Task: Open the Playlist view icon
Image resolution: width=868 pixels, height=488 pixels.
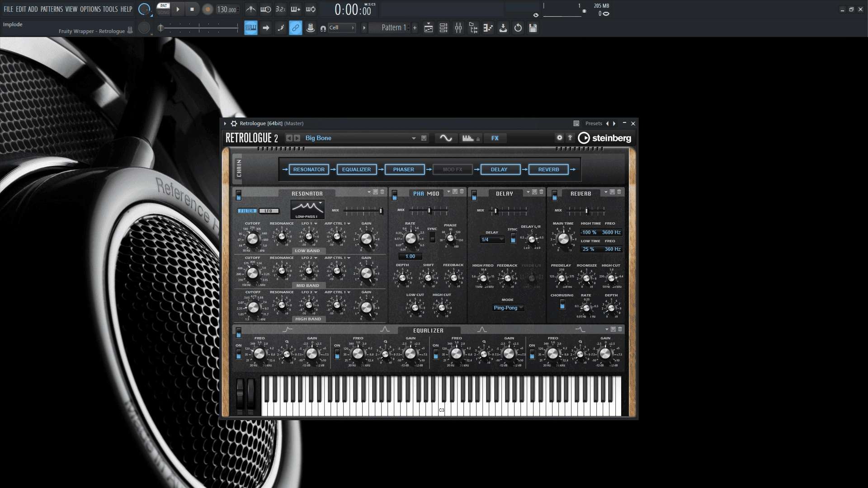Action: click(x=429, y=28)
